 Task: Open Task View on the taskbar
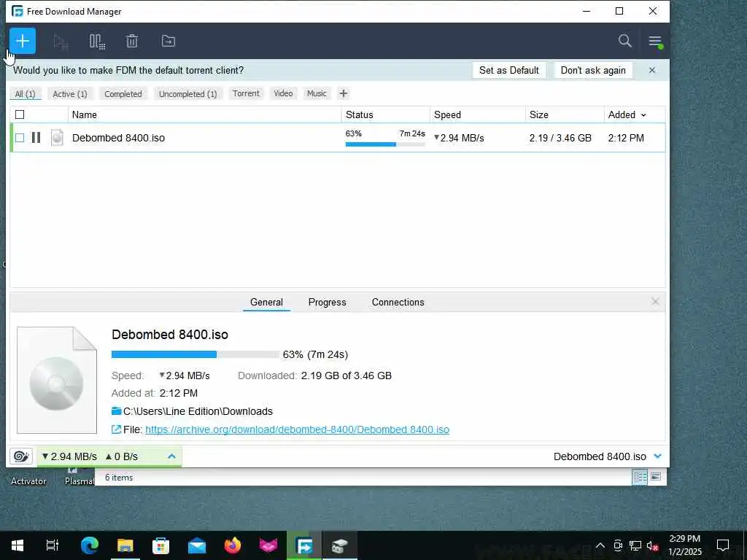click(53, 545)
